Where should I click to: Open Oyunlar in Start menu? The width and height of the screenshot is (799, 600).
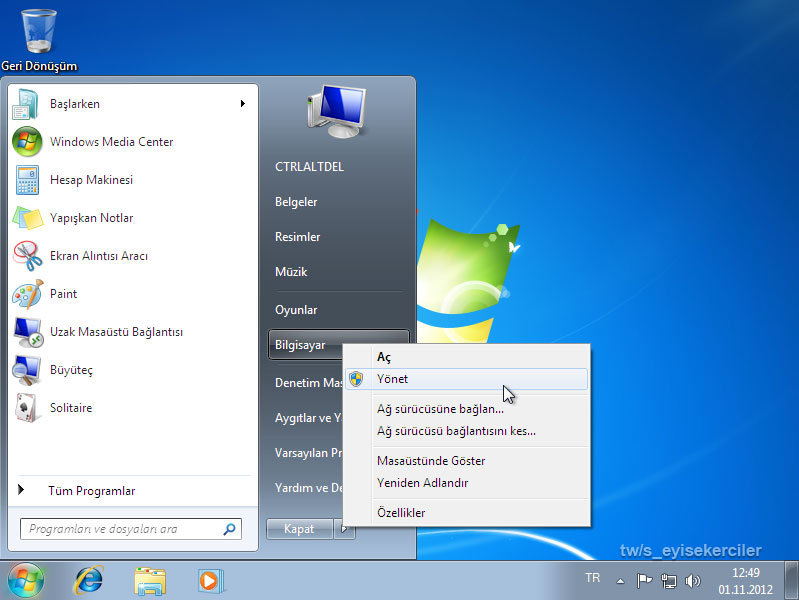click(x=296, y=310)
